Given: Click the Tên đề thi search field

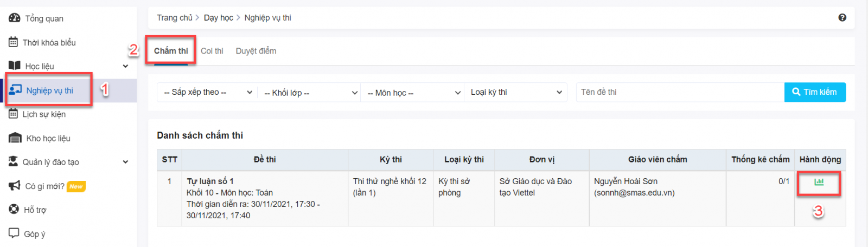Looking at the screenshot, I should (x=680, y=92).
